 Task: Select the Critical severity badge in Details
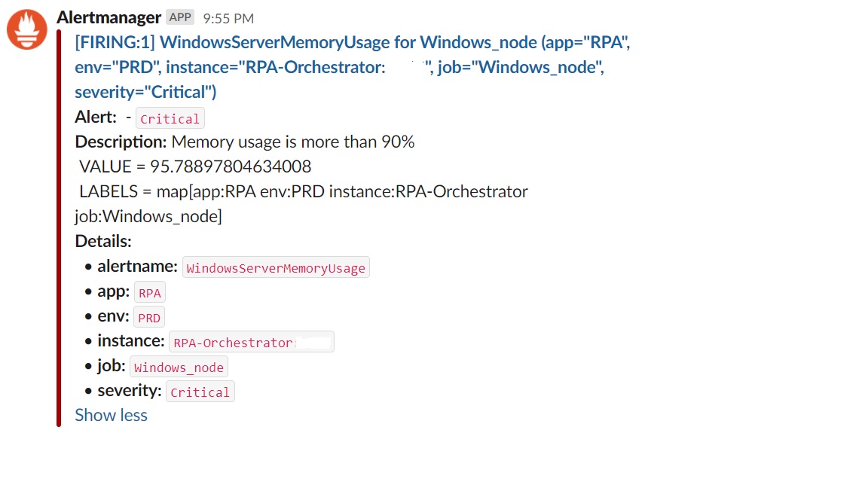click(x=200, y=392)
